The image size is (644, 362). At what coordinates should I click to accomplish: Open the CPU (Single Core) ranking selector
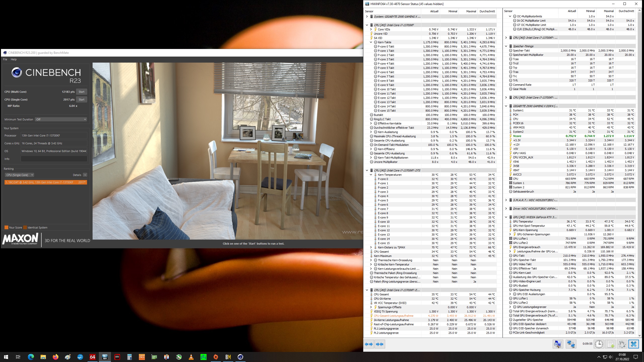click(19, 175)
